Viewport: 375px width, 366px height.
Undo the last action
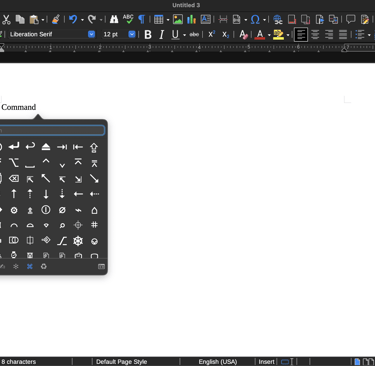(x=73, y=19)
